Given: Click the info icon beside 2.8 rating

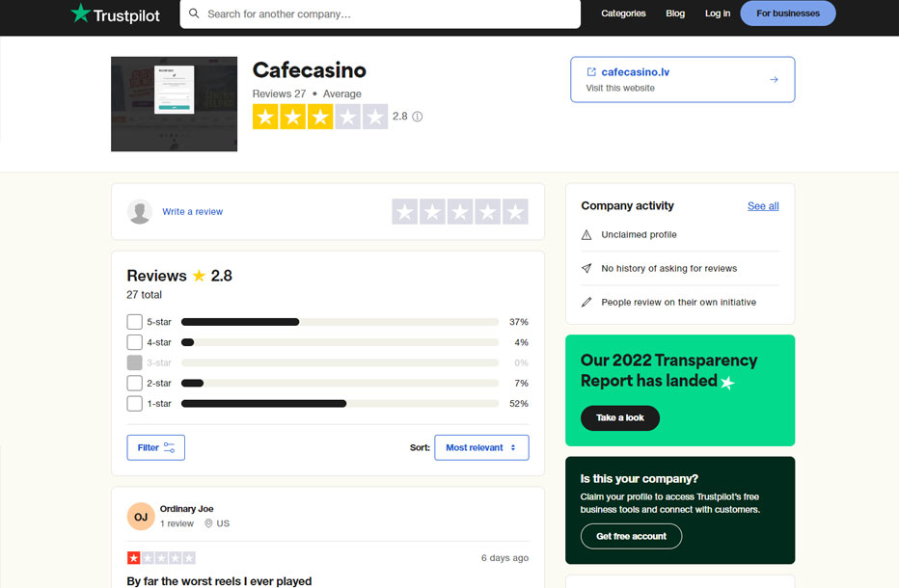Looking at the screenshot, I should pos(418,117).
